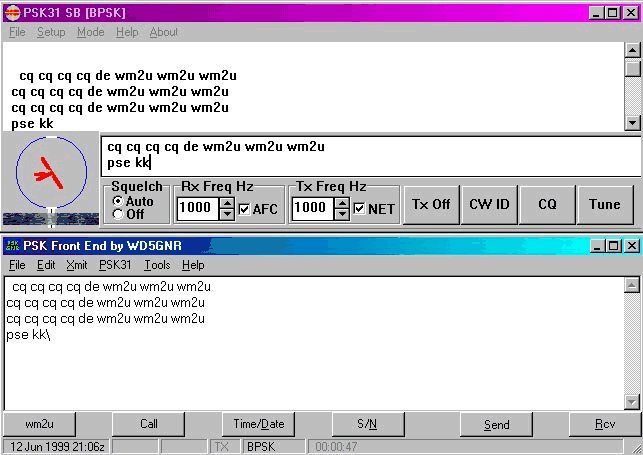Open PSK31 menu in PSK Front End
The image size is (643, 455).
pos(115,265)
